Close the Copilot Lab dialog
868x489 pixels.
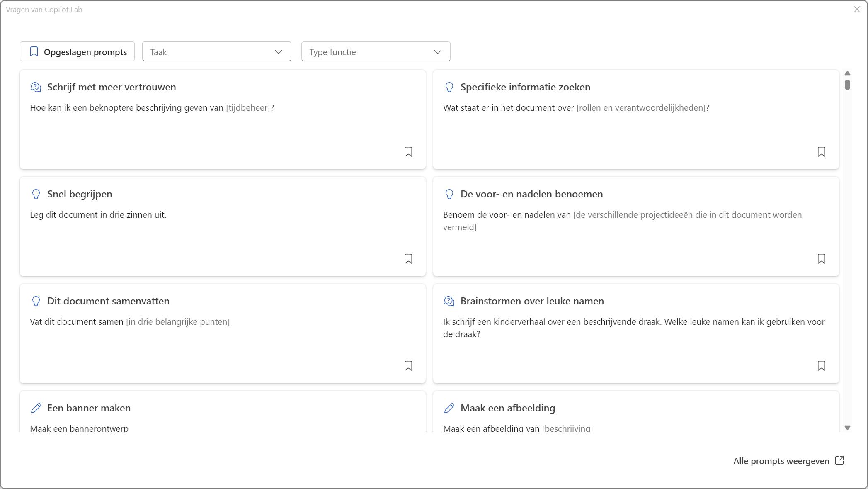pyautogui.click(x=857, y=10)
